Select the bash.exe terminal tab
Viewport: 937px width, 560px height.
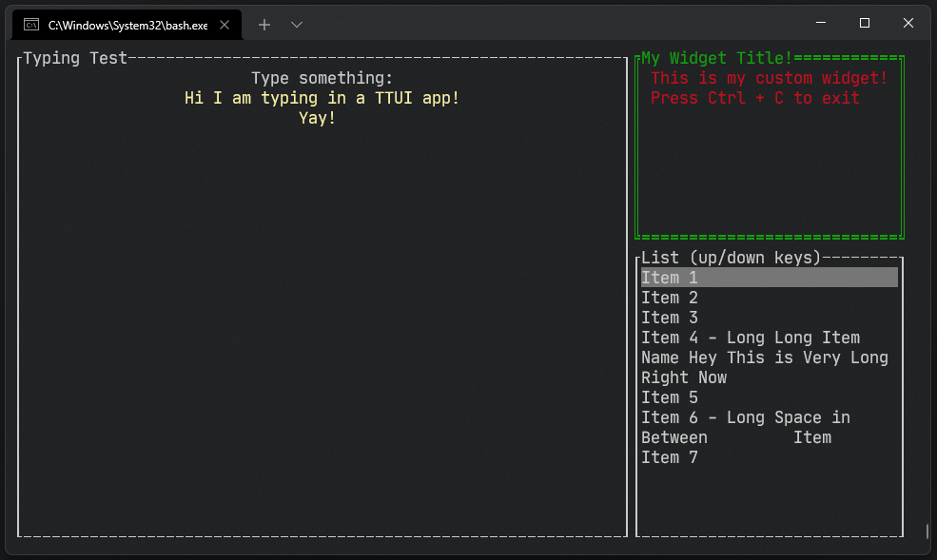click(127, 25)
